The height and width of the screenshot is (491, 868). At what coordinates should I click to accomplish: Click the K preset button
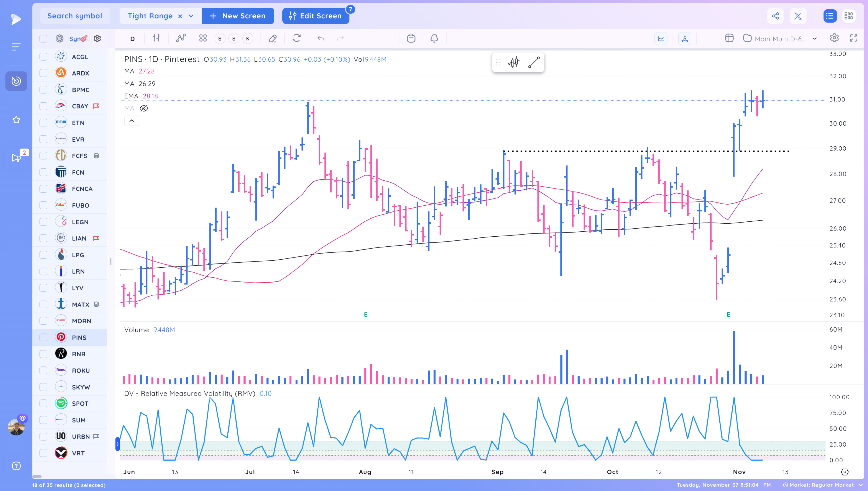coord(248,38)
